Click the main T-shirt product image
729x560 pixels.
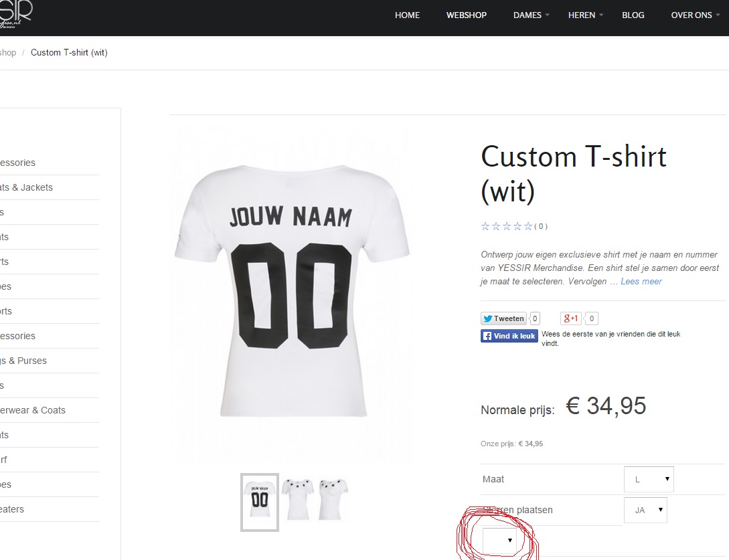tap(291, 288)
